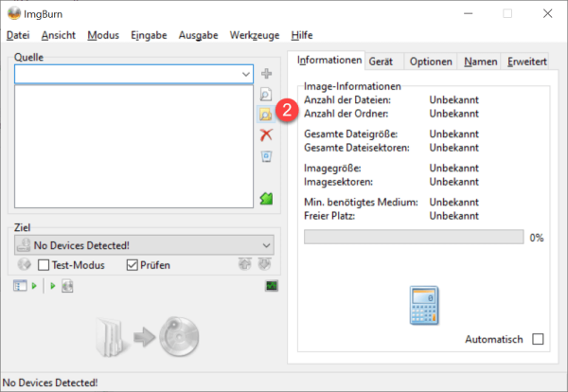Click the globe document icon in bottom toolbar
The width and height of the screenshot is (568, 392).
[67, 286]
